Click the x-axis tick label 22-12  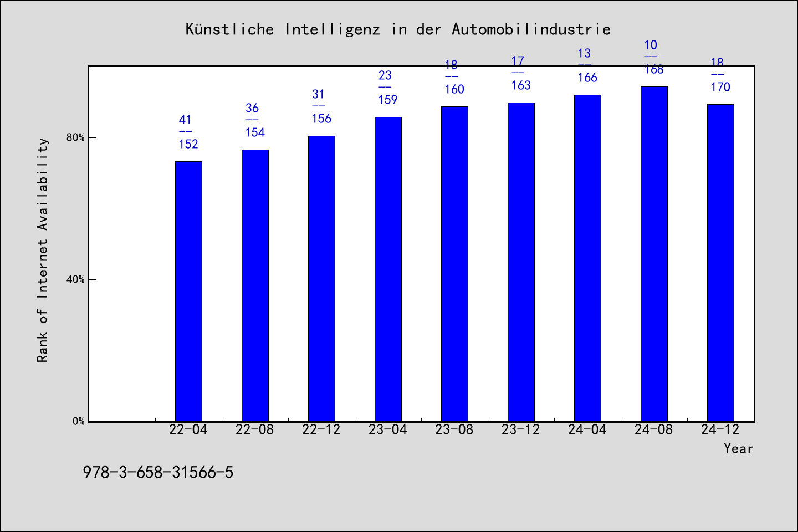coord(321,429)
